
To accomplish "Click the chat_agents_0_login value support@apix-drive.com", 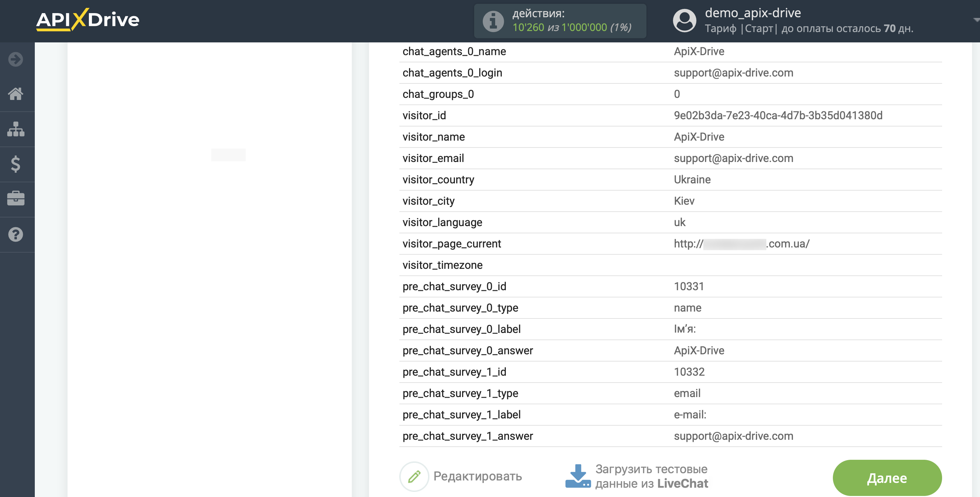I will click(734, 73).
